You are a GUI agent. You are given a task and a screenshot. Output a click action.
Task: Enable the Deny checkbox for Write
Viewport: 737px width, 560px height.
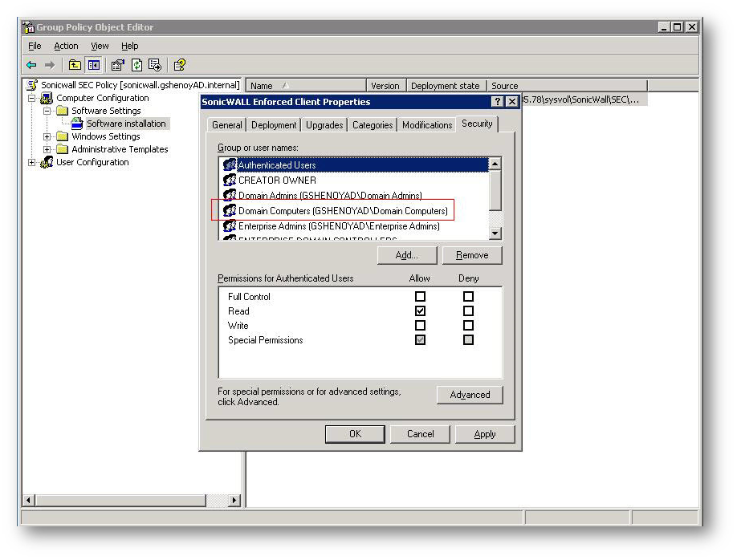tap(468, 326)
